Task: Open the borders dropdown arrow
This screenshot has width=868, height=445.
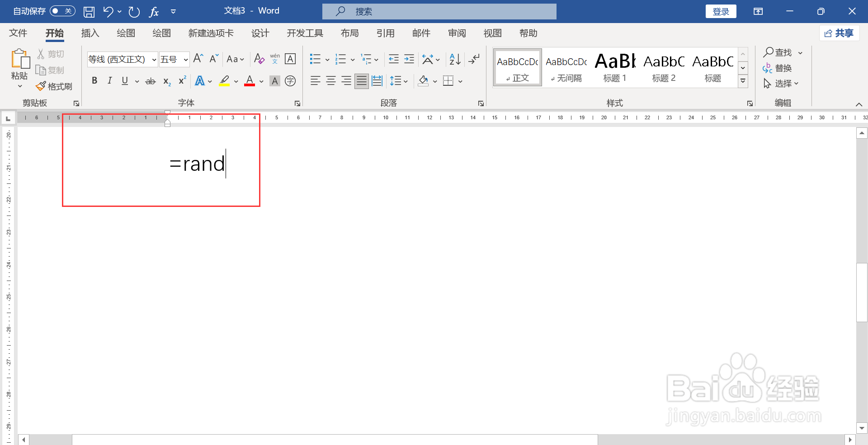Action: [460, 81]
